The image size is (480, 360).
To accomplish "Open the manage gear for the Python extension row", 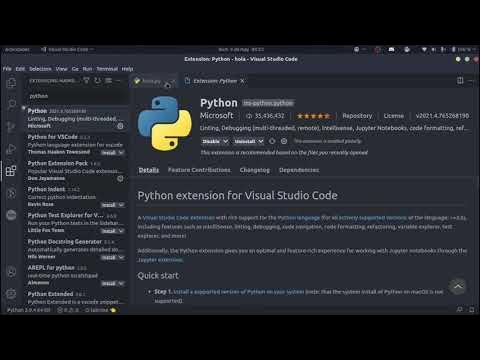I will pos(120,126).
